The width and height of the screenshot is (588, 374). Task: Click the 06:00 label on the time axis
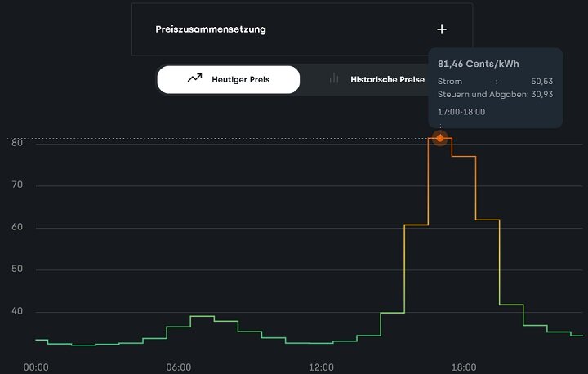pyautogui.click(x=178, y=367)
